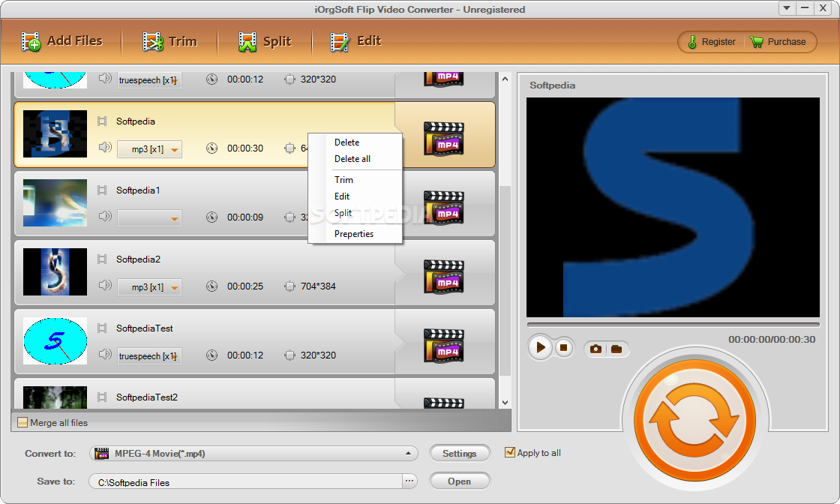Screen dimensions: 840x504
Task: Uncheck the Apply to all checkbox
Action: 510,452
